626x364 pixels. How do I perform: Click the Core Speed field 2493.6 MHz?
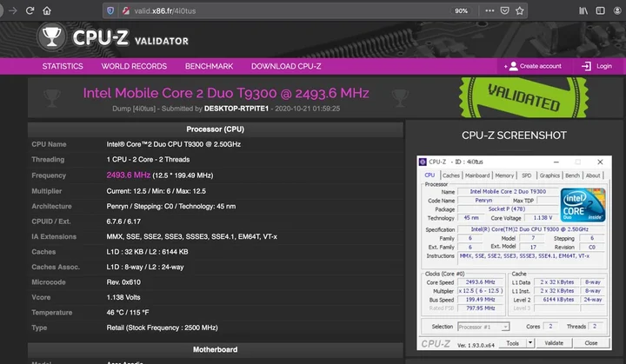[x=480, y=282]
